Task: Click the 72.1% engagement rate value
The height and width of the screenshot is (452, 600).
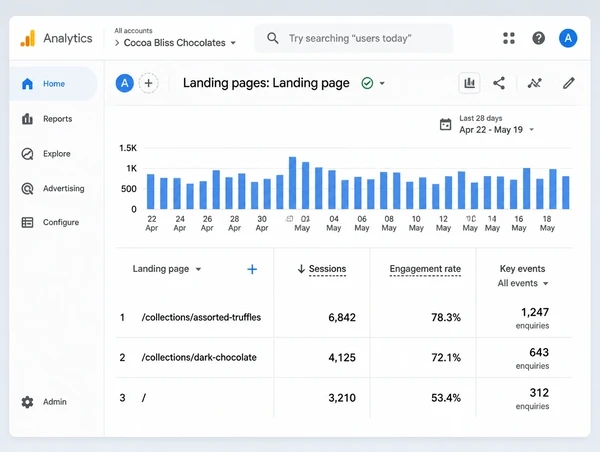Action: (x=446, y=357)
